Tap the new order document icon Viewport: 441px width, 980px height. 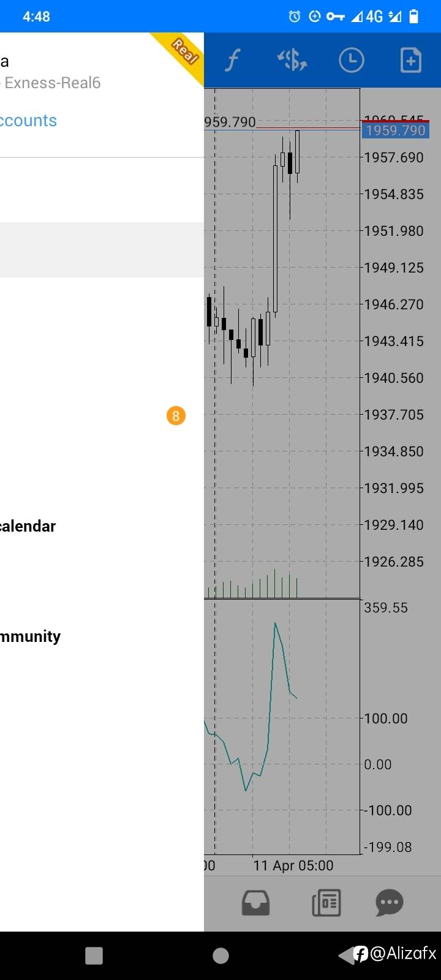point(410,61)
